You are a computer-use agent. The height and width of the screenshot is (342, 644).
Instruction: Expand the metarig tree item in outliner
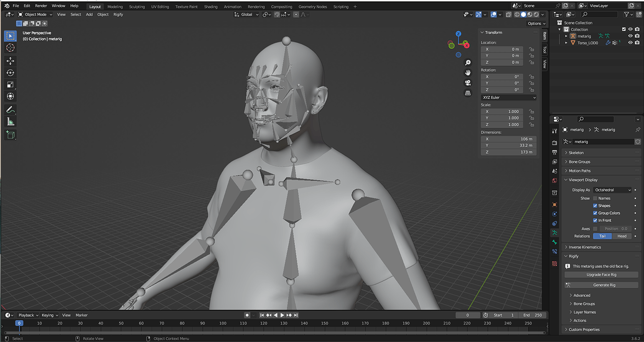coord(566,36)
